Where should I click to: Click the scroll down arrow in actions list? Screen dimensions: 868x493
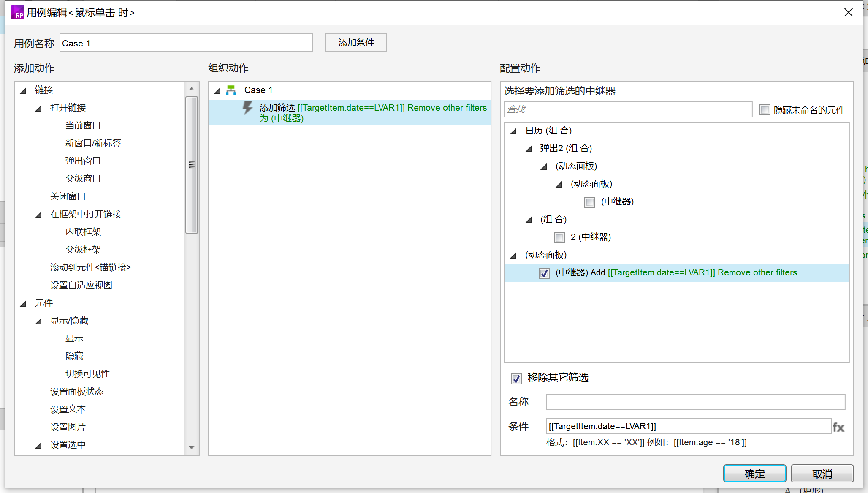191,447
